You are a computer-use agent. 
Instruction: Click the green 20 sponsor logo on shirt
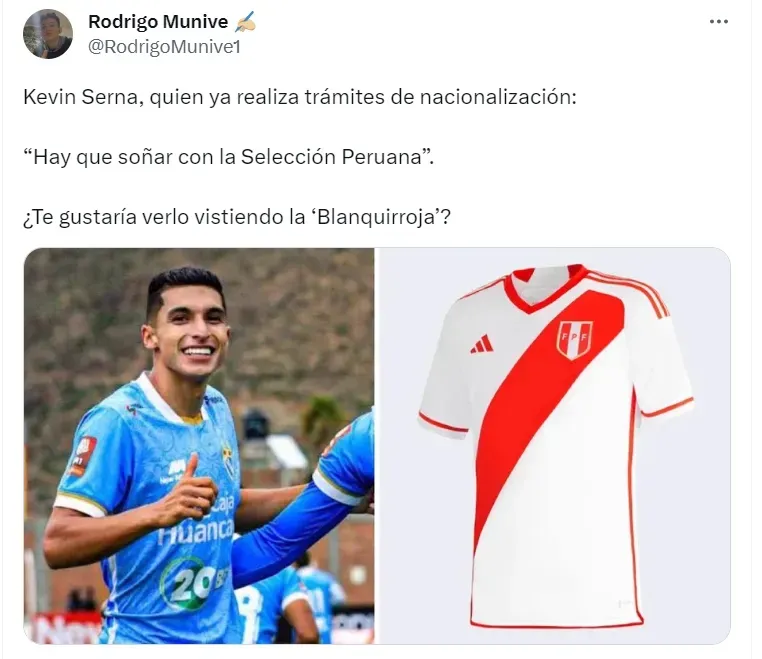(x=191, y=583)
